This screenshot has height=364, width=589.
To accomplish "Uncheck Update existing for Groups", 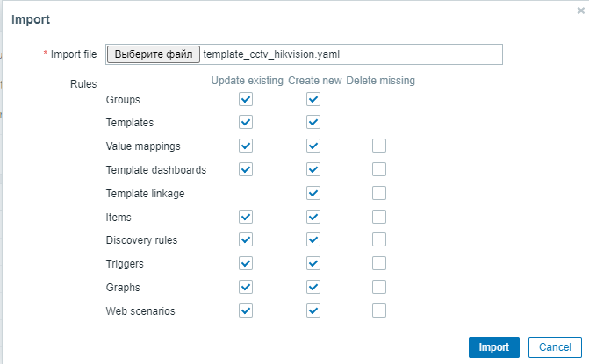I will 246,100.
